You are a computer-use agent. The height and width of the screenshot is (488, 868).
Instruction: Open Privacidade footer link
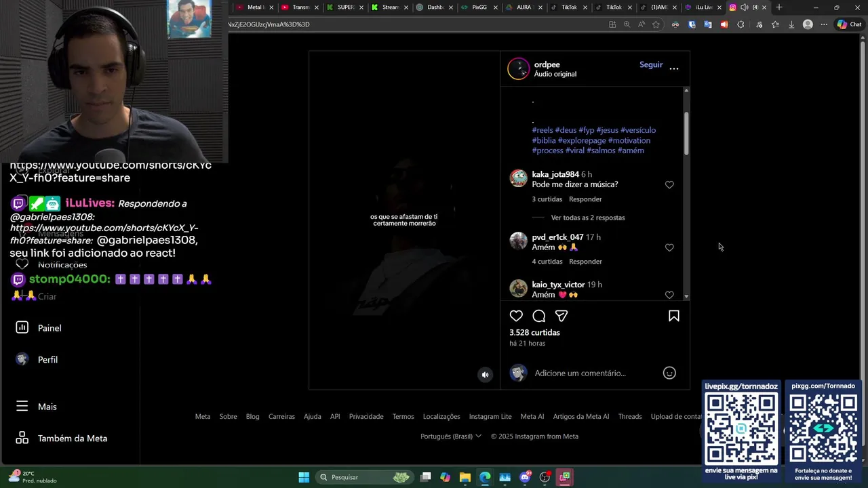366,417
